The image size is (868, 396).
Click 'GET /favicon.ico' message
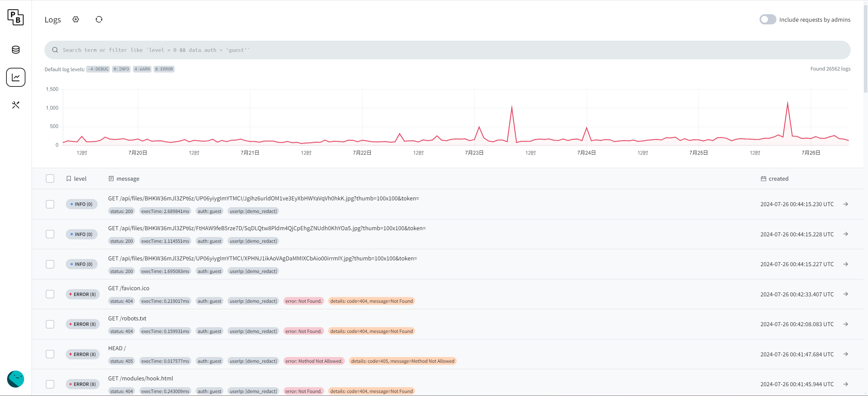pyautogui.click(x=129, y=288)
